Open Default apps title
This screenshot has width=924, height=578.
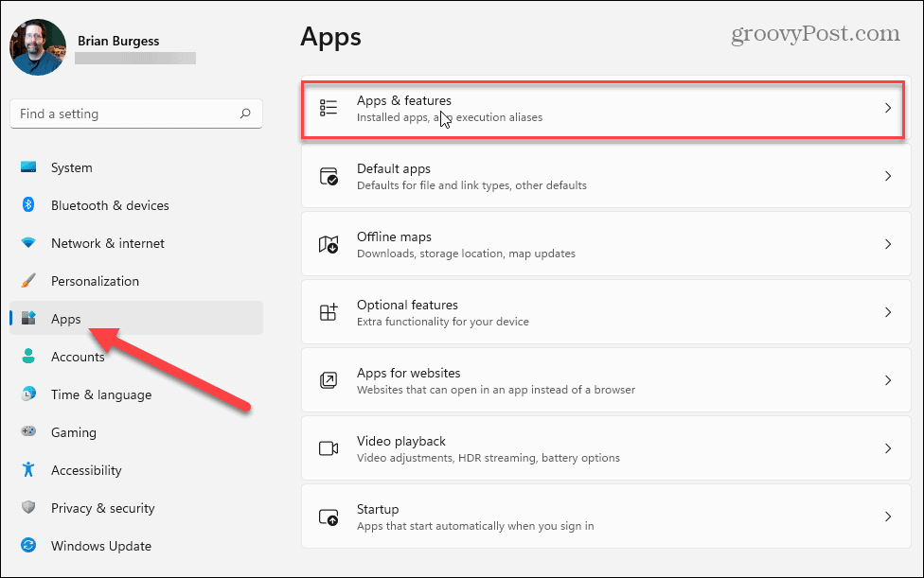tap(394, 169)
